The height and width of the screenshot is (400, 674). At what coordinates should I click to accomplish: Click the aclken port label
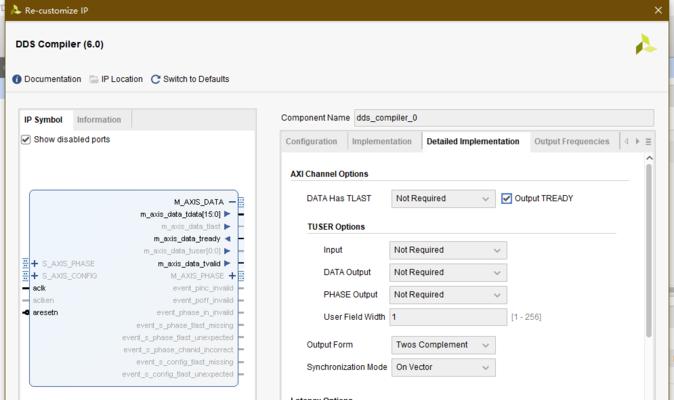click(x=43, y=300)
